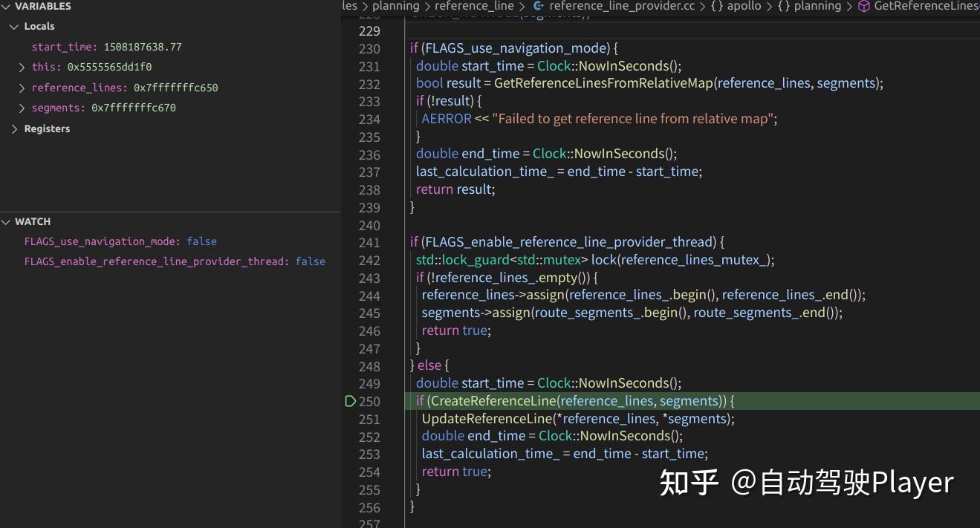The image size is (980, 528).
Task: Click the symbol cube icon before GetReferenceLines
Action: tap(863, 6)
